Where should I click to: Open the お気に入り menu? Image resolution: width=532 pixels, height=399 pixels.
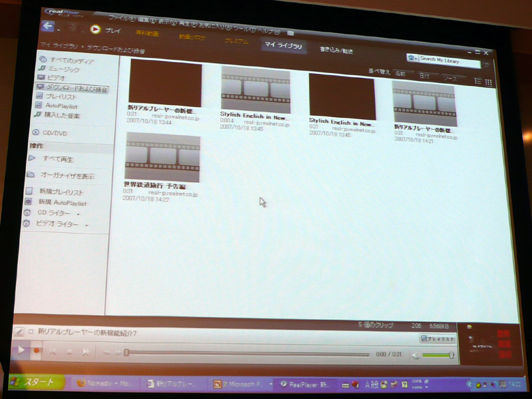215,27
